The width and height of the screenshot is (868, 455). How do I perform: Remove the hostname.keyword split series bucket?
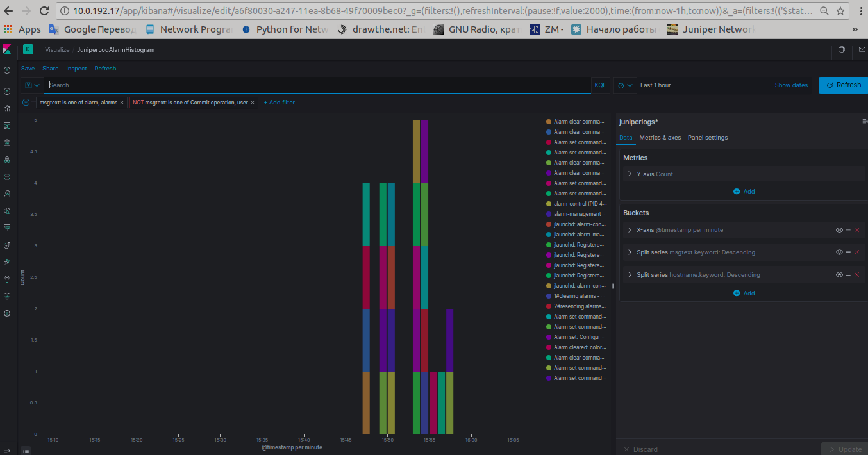point(856,275)
